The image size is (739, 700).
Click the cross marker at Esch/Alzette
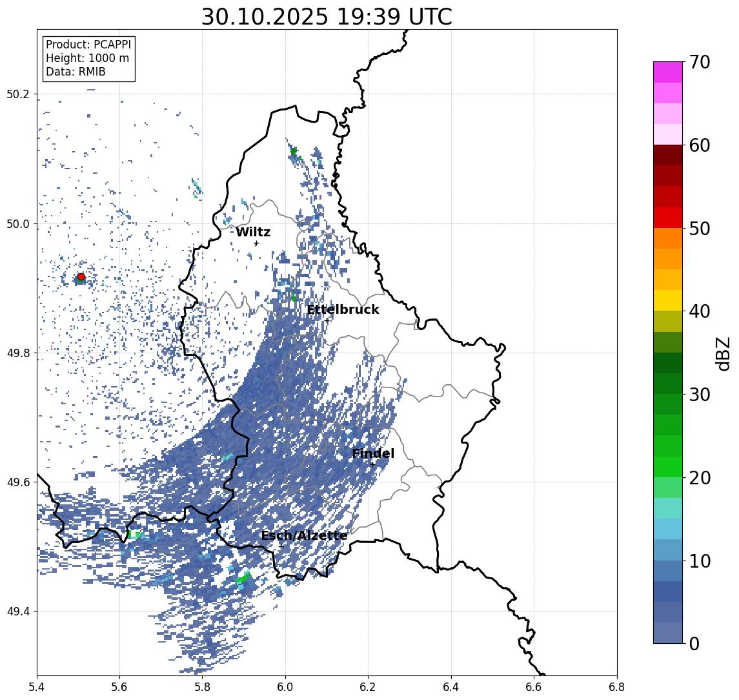pyautogui.click(x=281, y=547)
